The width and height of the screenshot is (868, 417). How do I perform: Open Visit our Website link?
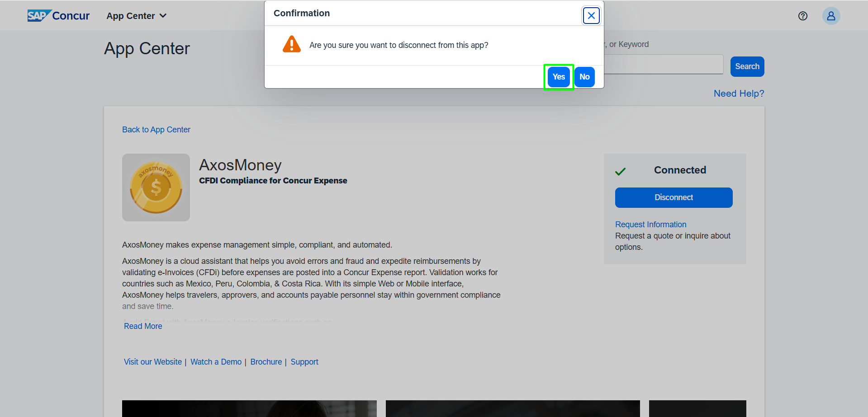click(153, 362)
